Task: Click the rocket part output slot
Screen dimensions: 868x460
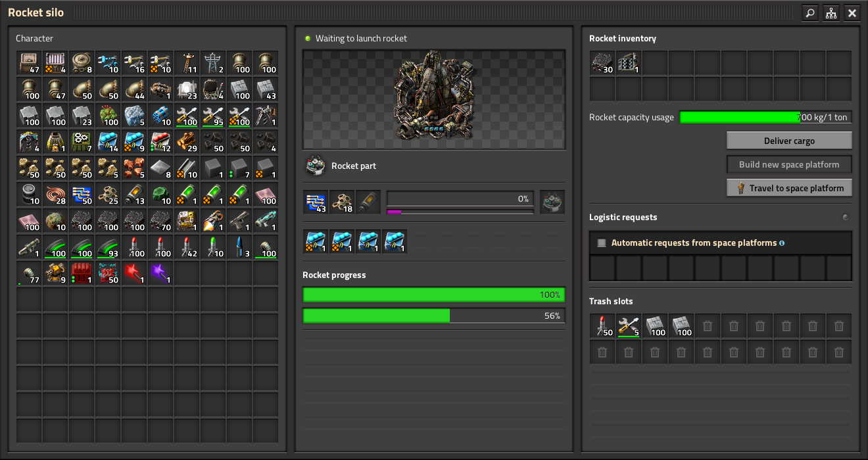Action: pos(552,202)
